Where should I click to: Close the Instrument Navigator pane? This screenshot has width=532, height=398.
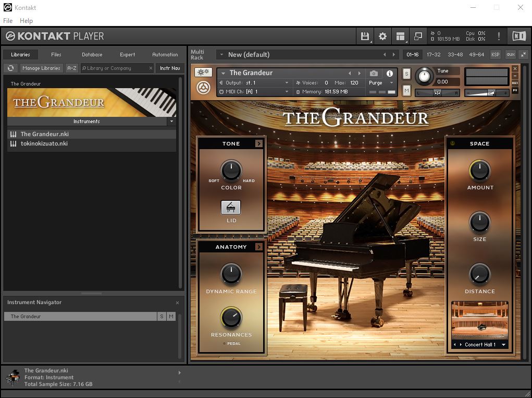pyautogui.click(x=177, y=303)
